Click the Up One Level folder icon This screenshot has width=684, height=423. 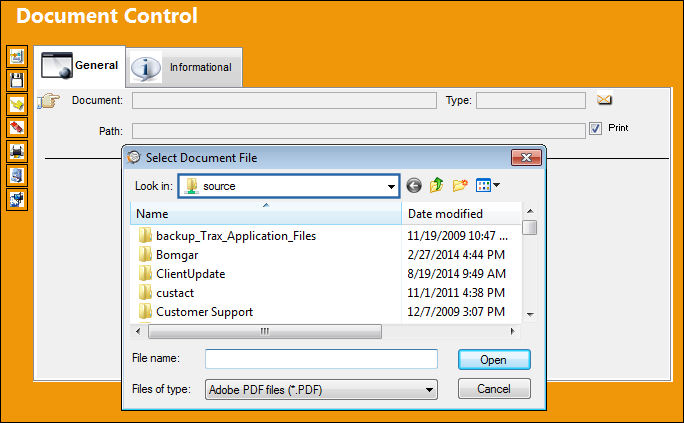pyautogui.click(x=436, y=185)
